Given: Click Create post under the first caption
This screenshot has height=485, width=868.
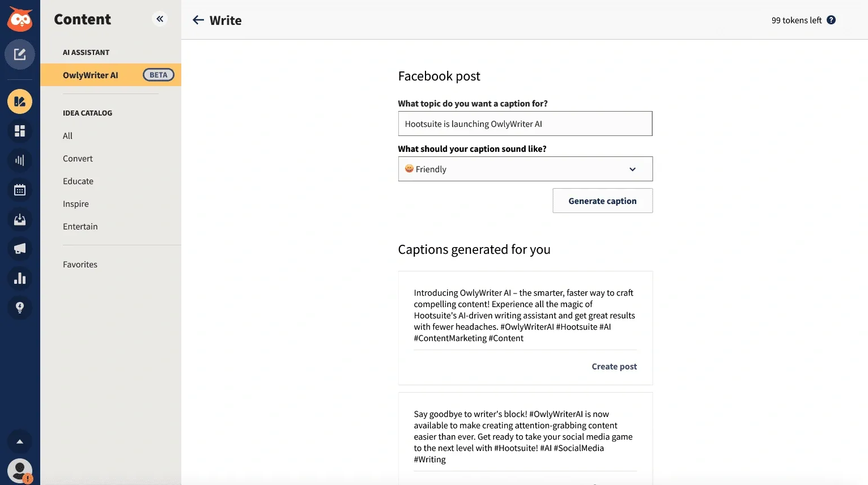Looking at the screenshot, I should [614, 366].
